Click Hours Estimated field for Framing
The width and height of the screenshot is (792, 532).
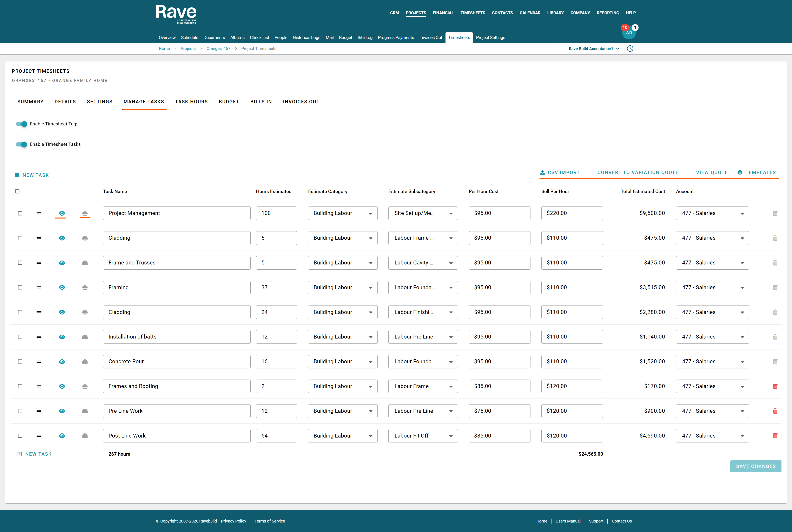coord(276,287)
